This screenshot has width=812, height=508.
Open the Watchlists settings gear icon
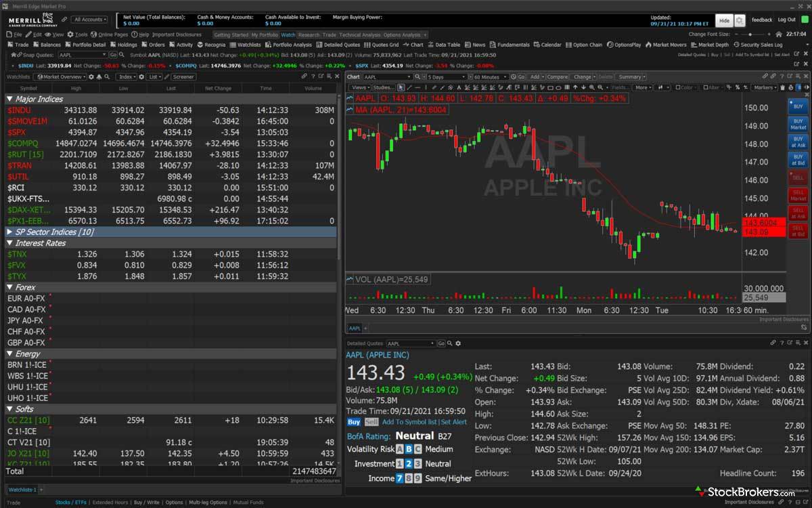click(x=92, y=77)
